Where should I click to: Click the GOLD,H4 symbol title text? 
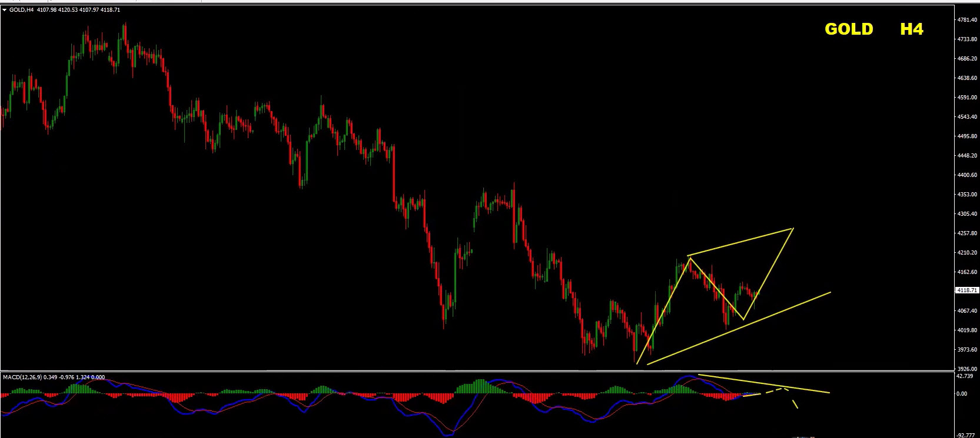pos(21,10)
